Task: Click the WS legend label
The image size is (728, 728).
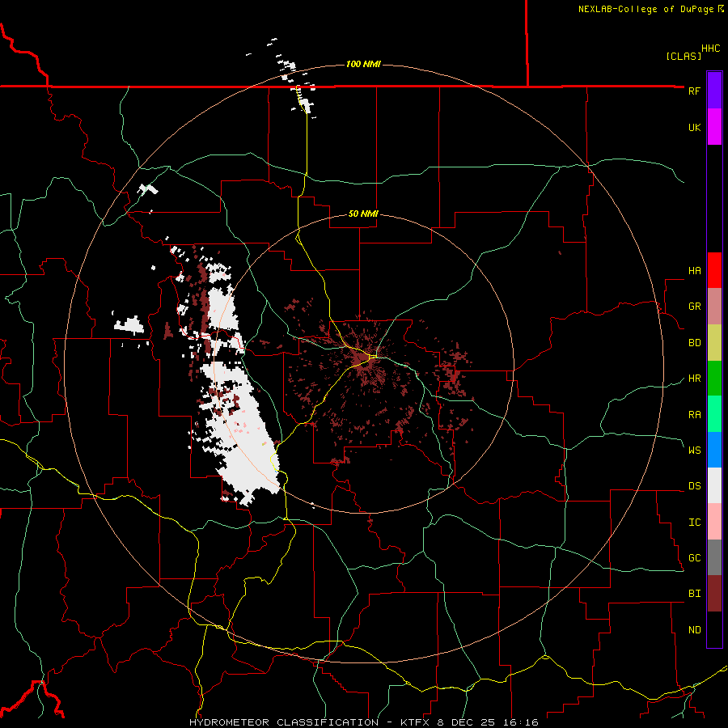Action: [694, 450]
